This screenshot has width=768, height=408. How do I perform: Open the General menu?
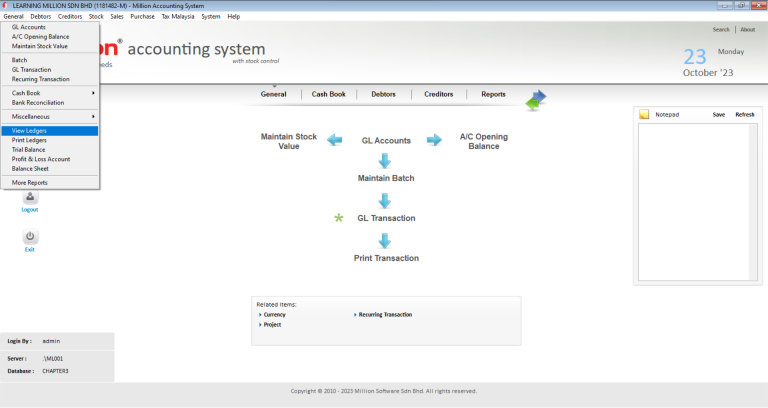pyautogui.click(x=13, y=16)
